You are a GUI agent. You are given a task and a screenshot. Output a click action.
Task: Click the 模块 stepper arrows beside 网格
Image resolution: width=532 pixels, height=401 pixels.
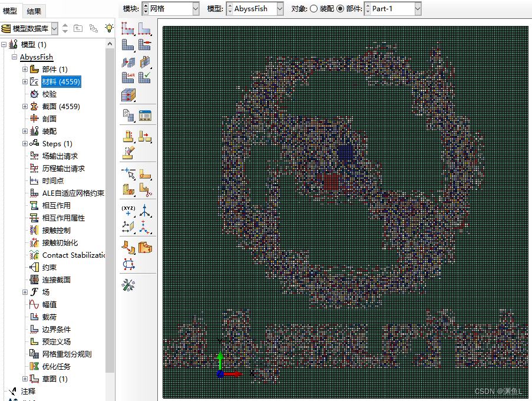146,9
